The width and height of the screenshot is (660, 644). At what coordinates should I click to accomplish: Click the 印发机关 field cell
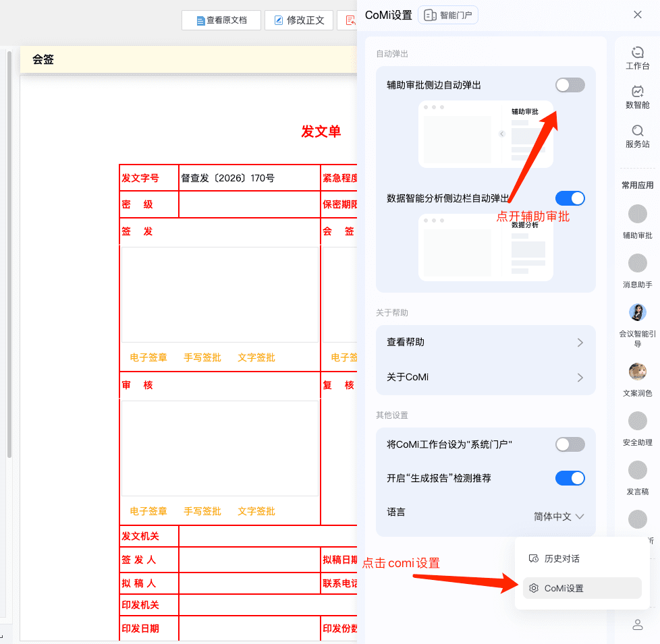268,605
